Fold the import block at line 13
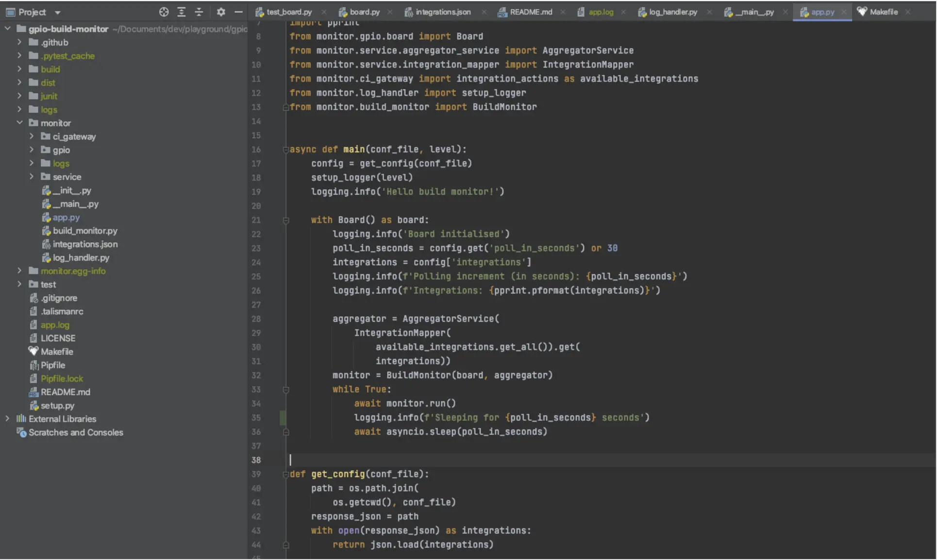Viewport: 937px width, 560px height. point(286,107)
